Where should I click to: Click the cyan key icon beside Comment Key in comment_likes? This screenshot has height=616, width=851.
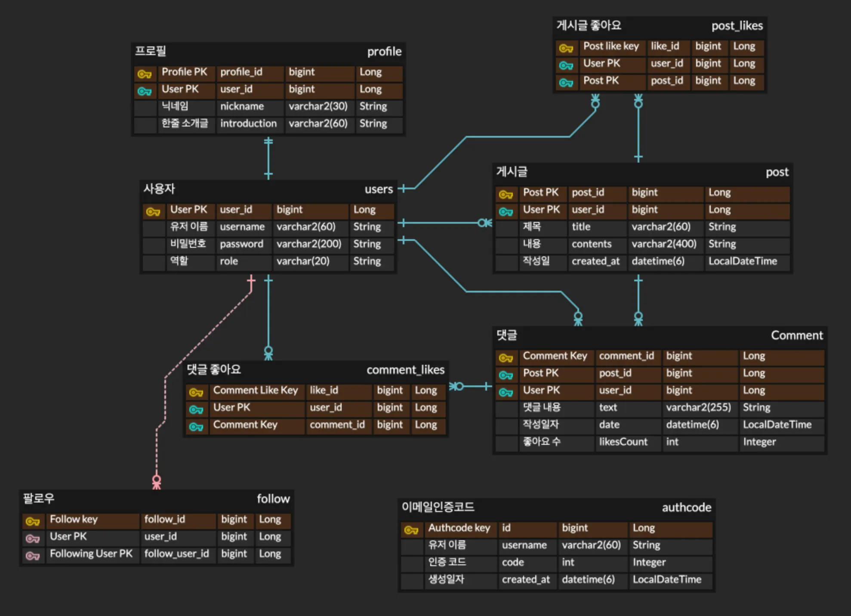[x=196, y=427]
